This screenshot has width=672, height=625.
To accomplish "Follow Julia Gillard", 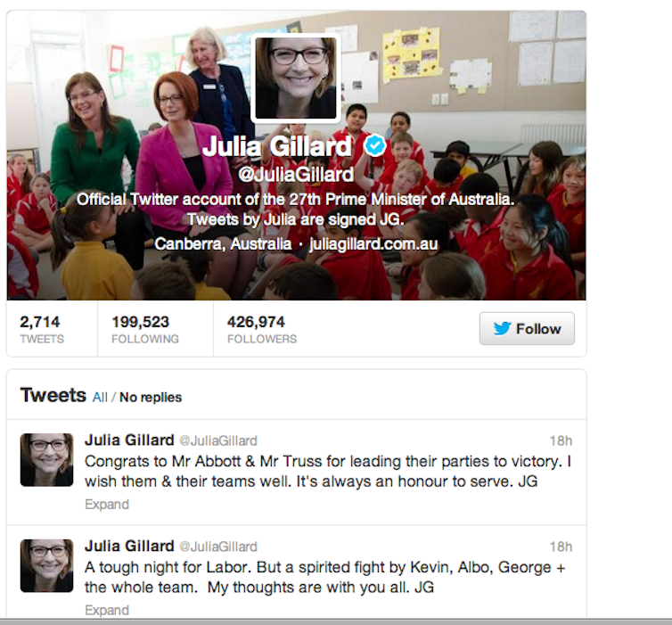I will pyautogui.click(x=527, y=328).
